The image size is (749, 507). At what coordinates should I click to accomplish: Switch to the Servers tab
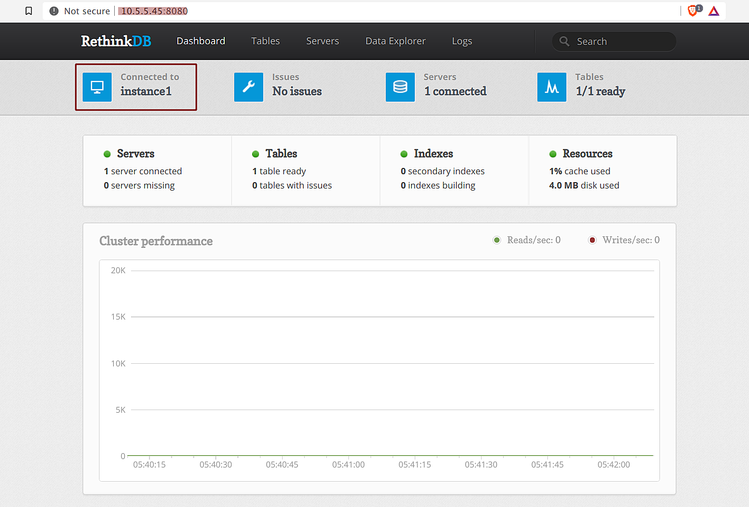tap(322, 41)
